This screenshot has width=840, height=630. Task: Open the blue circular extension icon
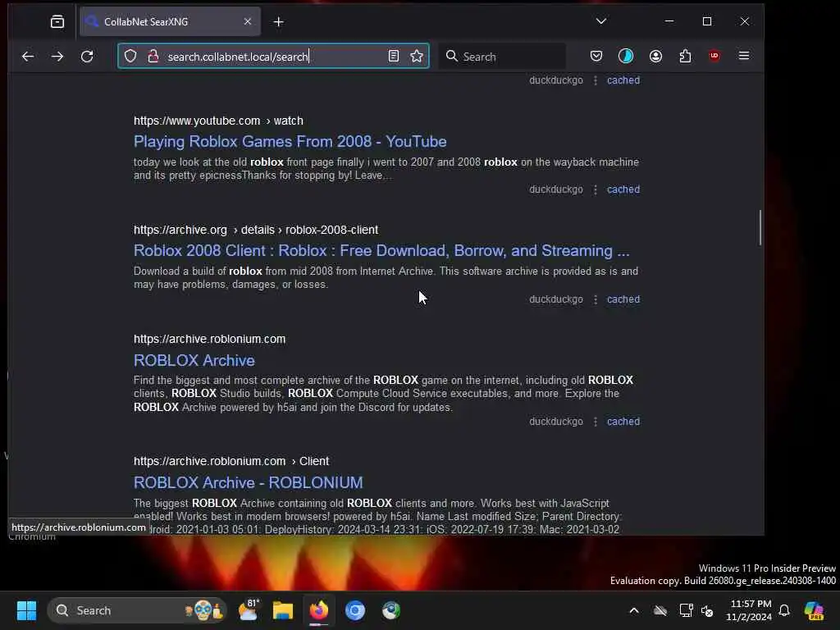tap(625, 56)
